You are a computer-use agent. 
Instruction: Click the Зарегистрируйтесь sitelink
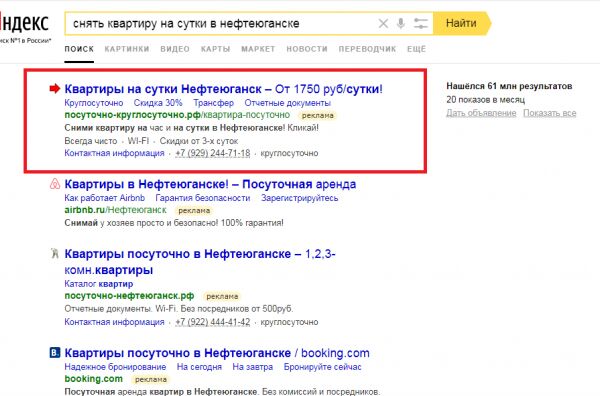click(300, 198)
